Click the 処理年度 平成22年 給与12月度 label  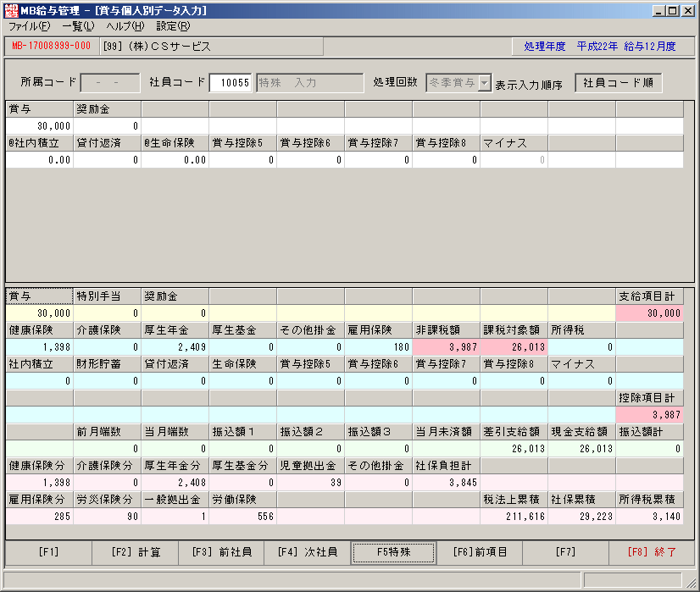coord(600,47)
